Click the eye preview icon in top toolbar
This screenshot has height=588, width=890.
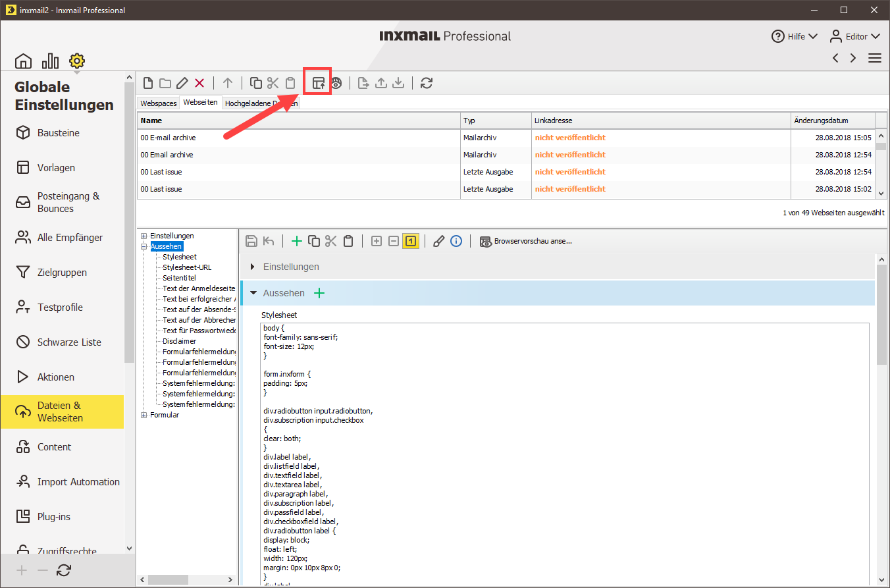click(x=336, y=83)
